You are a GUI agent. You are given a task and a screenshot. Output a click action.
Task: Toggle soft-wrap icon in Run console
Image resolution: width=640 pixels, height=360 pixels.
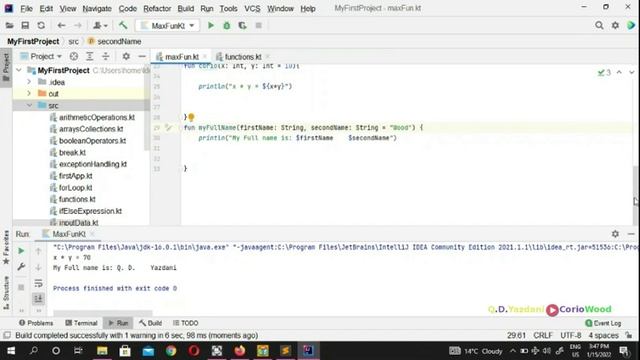[x=38, y=283]
